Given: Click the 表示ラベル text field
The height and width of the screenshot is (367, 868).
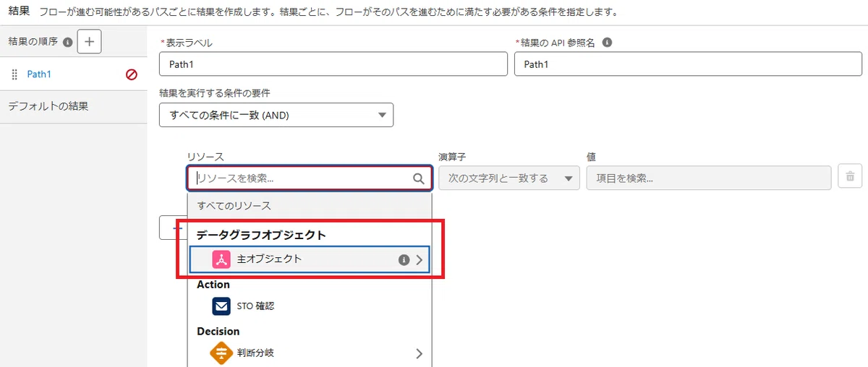Looking at the screenshot, I should pos(333,64).
